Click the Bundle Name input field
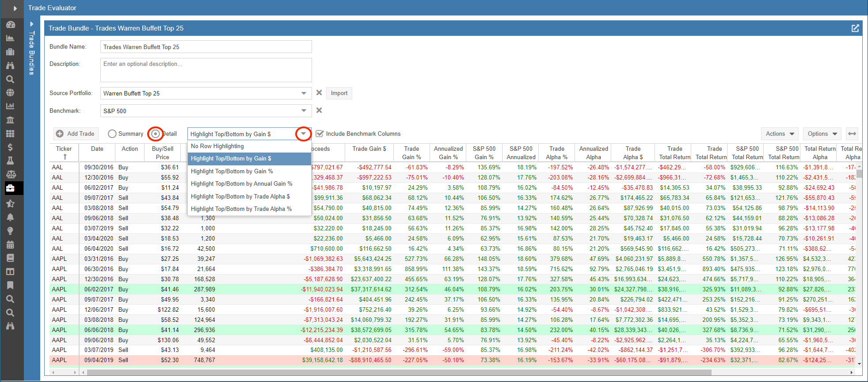Screen dimensions: 868x382 pyautogui.click(x=206, y=47)
